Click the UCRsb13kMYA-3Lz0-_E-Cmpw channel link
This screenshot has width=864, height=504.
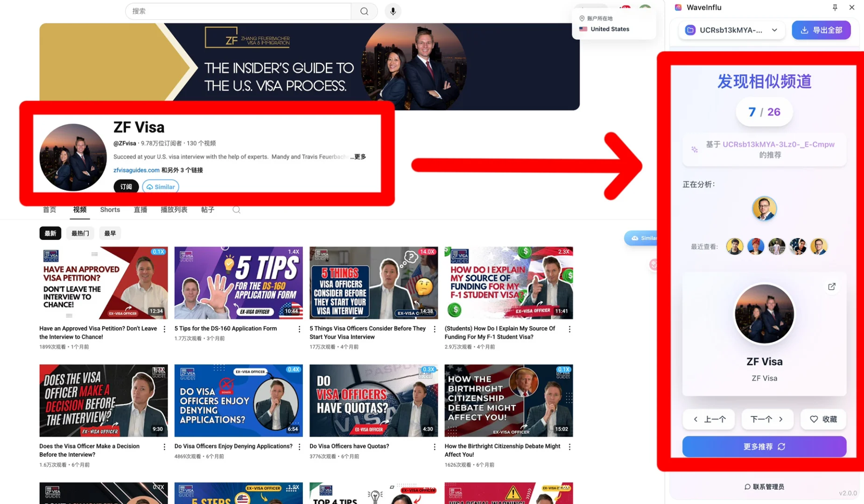[x=779, y=145]
